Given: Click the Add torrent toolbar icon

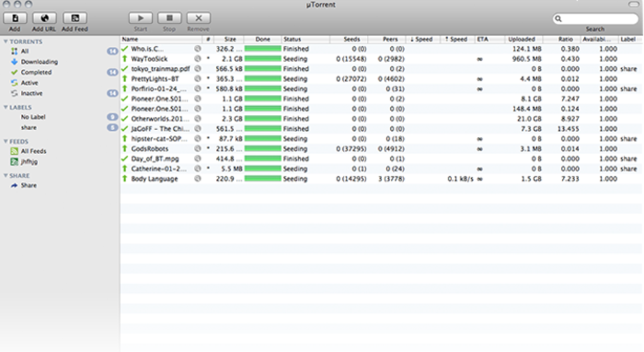Looking at the screenshot, I should tap(15, 18).
